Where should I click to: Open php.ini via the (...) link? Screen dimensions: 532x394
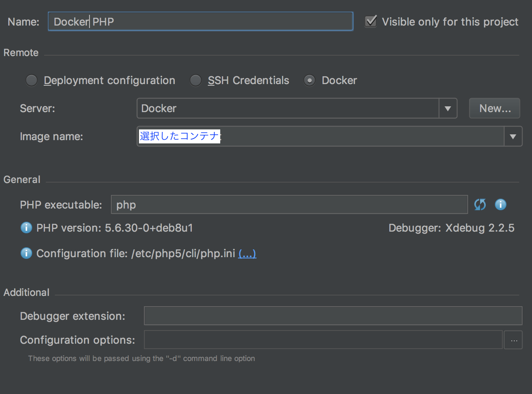247,253
